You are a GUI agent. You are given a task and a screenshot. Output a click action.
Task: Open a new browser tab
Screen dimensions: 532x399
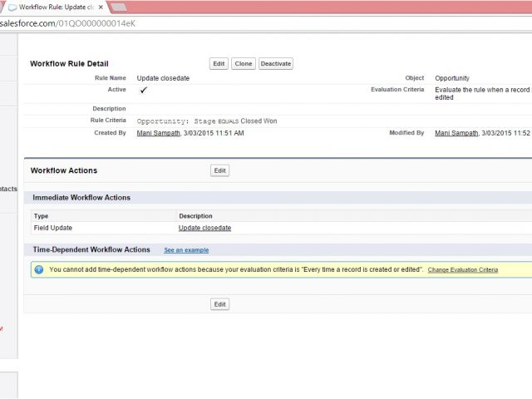pos(119,7)
